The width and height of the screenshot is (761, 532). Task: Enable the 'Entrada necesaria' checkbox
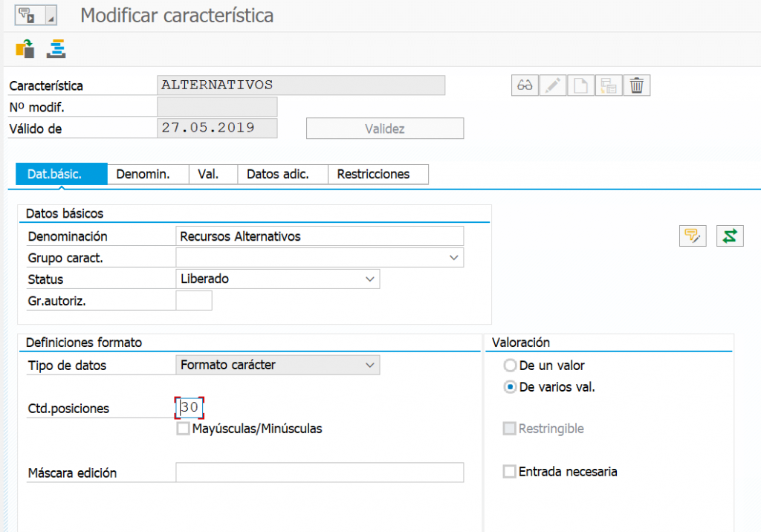click(x=509, y=471)
